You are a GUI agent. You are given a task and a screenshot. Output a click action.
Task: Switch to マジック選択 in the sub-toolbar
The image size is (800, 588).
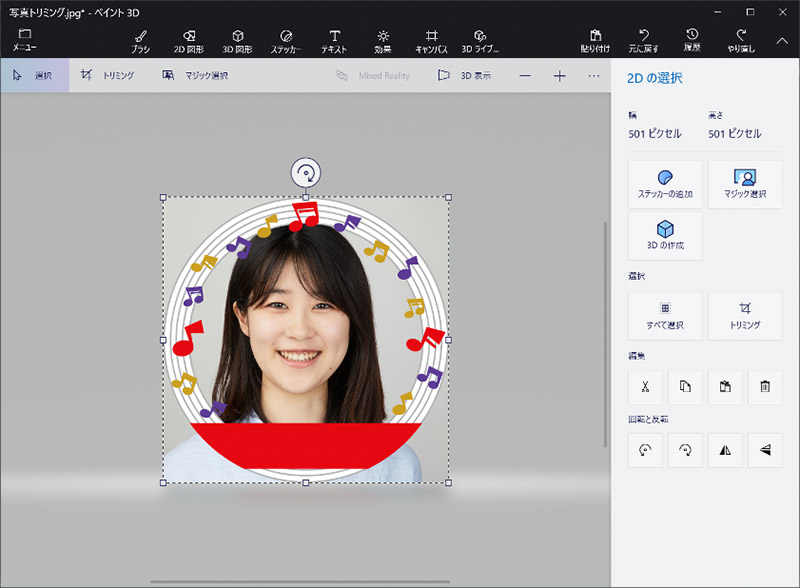click(x=195, y=76)
